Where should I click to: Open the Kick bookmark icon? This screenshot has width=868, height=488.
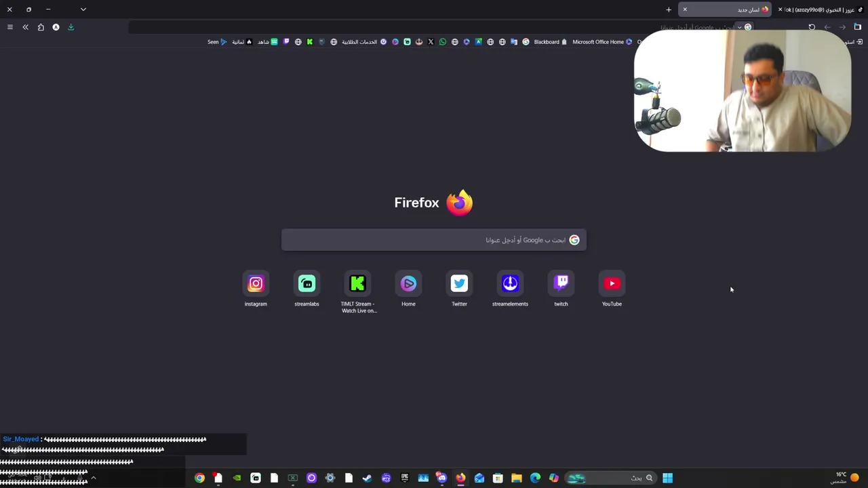point(310,42)
